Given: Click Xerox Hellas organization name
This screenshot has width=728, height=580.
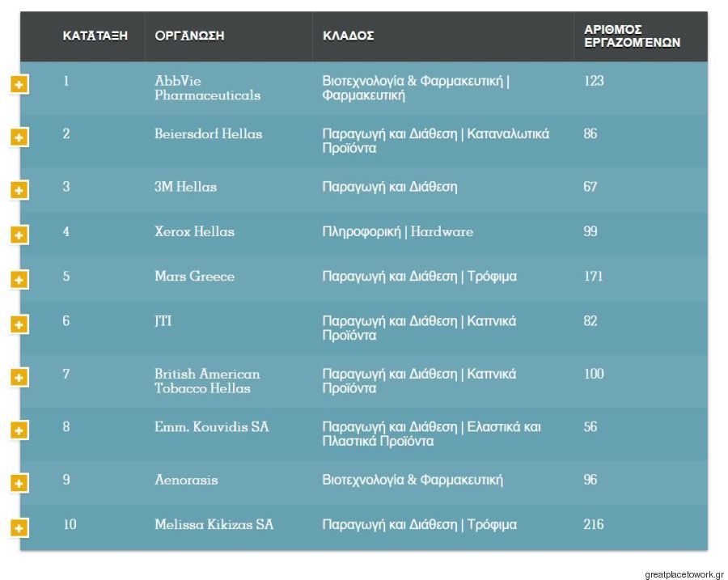Looking at the screenshot, I should [x=194, y=231].
